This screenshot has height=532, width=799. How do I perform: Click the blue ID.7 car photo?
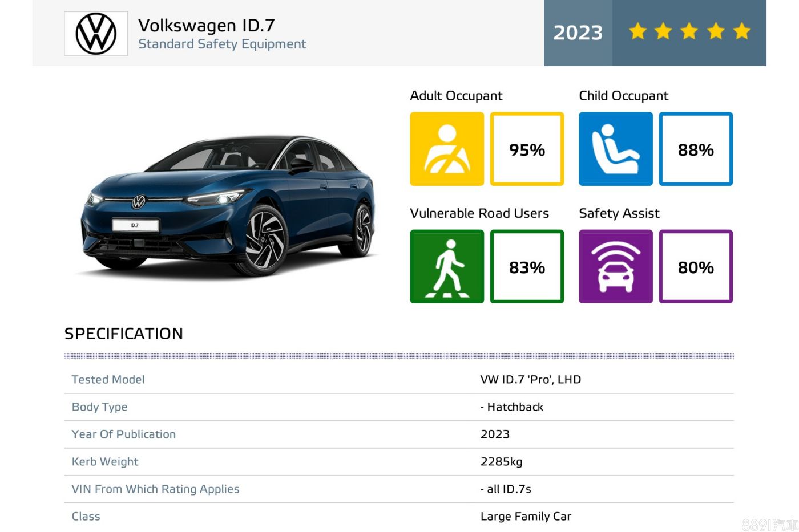click(x=228, y=205)
